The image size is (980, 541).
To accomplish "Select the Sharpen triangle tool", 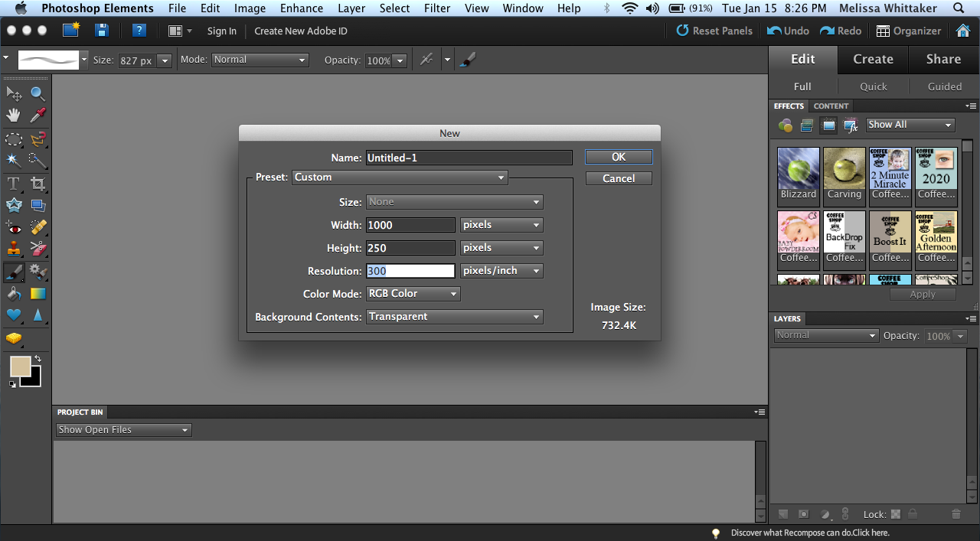I will pyautogui.click(x=38, y=315).
